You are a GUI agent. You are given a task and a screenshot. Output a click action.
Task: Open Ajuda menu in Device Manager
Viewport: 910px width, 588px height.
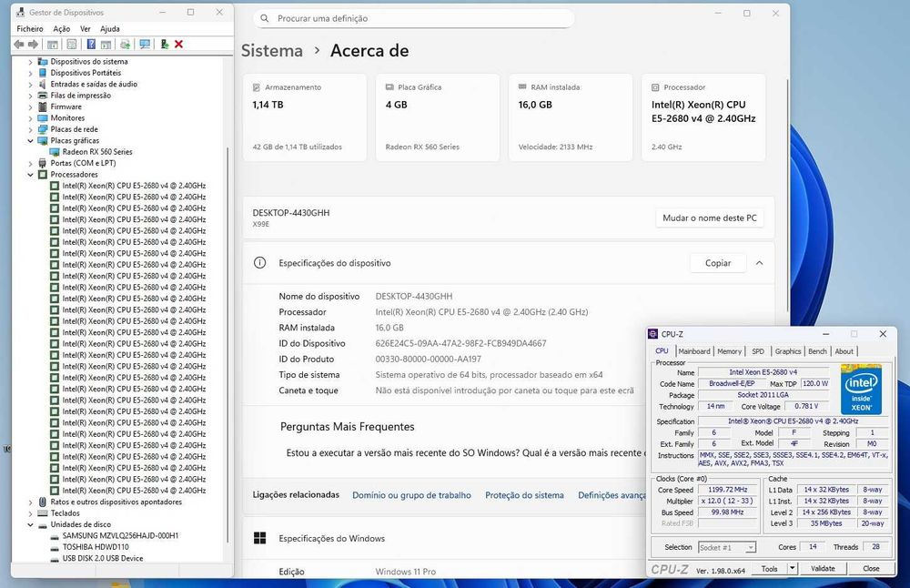pos(110,28)
